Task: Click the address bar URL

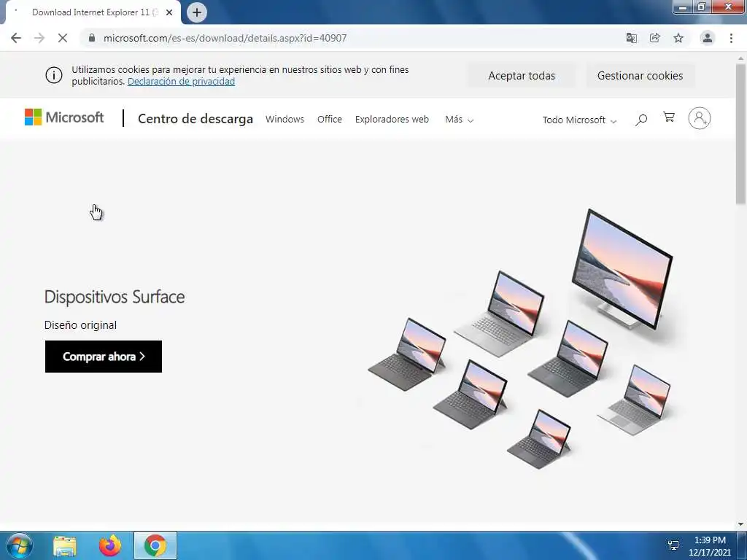Action: coord(225,38)
